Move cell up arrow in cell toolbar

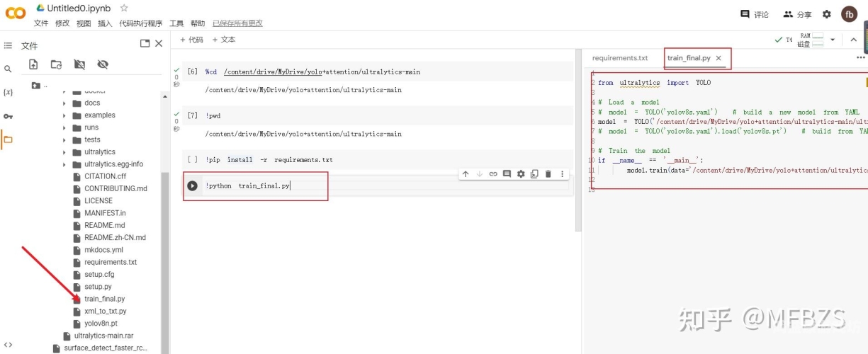(466, 173)
